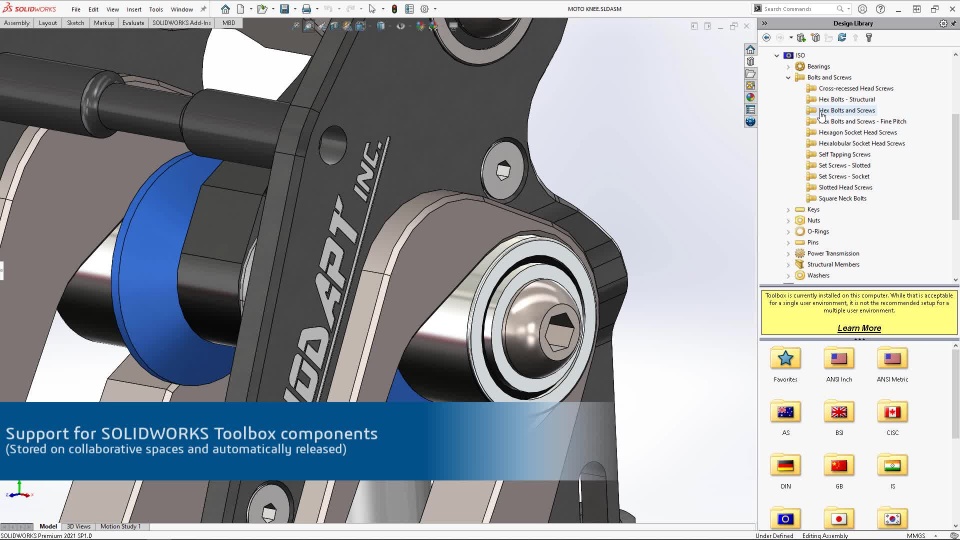Open the Custom Properties task pane tab
This screenshot has width=960, height=540.
tap(750, 110)
